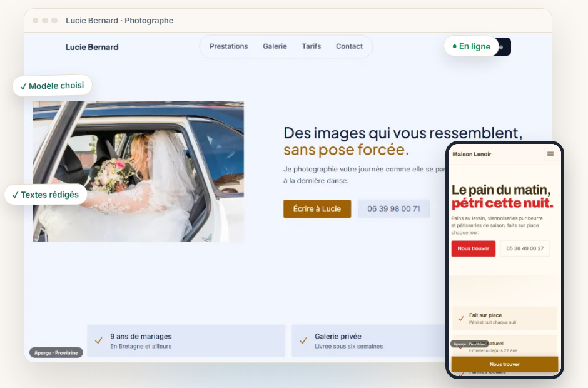This screenshot has height=388, width=588.
Task: Click the Aperçu · Provitrine label on desktop preview
Action: (56, 353)
